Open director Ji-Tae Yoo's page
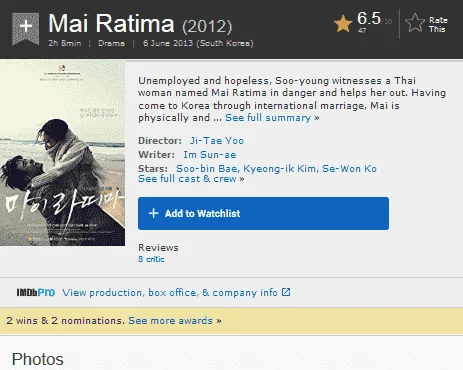This screenshot has height=370, width=463. coord(217,141)
